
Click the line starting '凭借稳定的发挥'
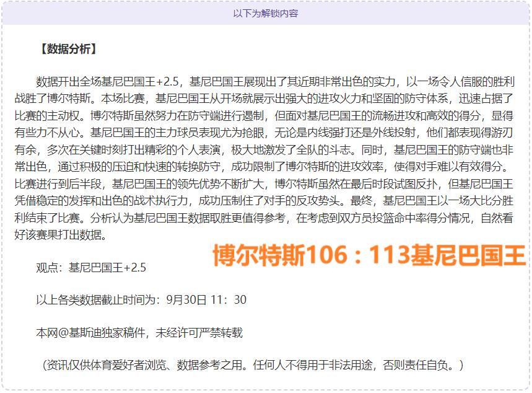pos(264,201)
